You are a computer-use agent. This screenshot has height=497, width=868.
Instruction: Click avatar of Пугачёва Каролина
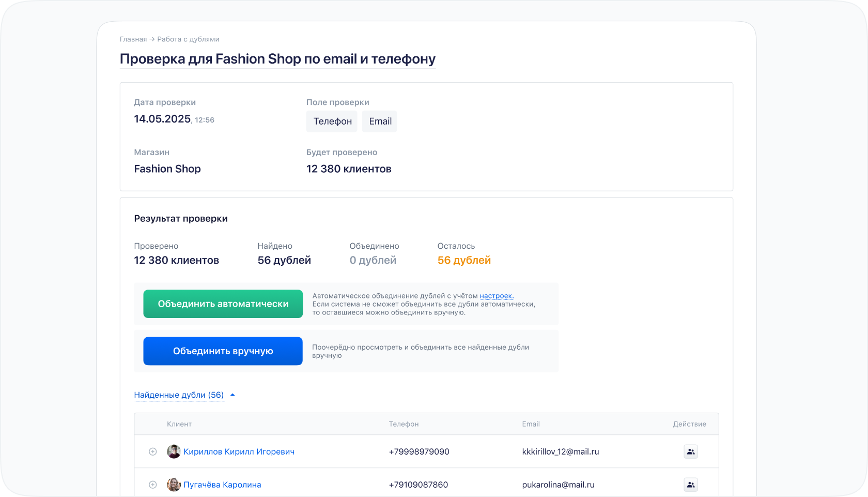[x=174, y=485]
